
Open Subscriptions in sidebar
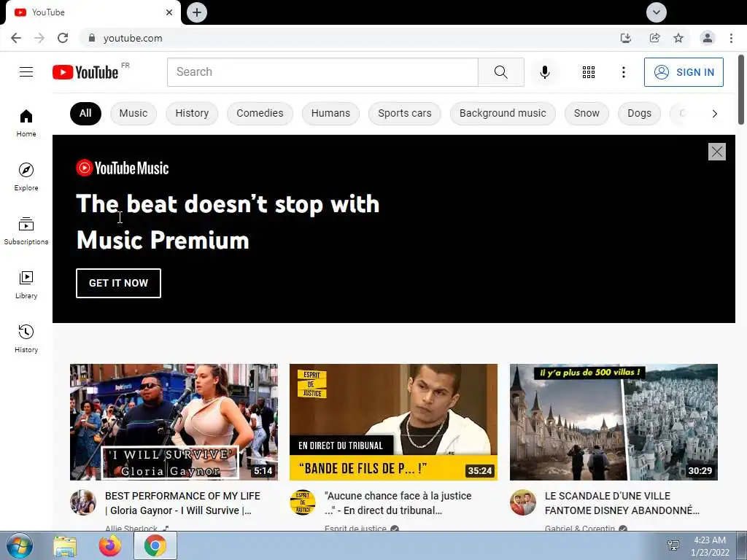(26, 231)
